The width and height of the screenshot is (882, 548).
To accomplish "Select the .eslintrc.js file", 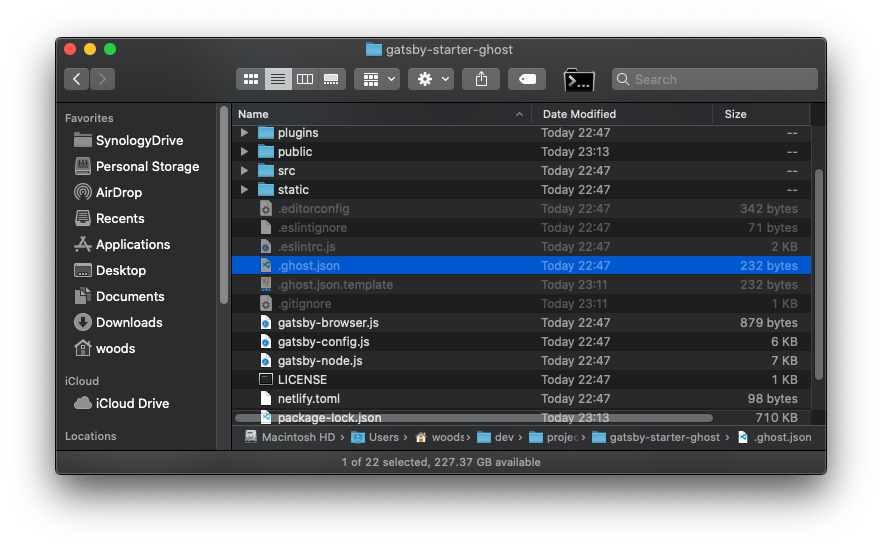I will 521,247.
